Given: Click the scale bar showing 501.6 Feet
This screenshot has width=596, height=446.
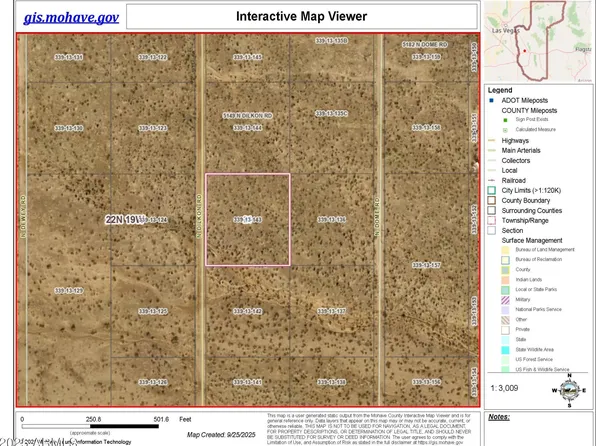Looking at the screenshot, I should (90, 426).
